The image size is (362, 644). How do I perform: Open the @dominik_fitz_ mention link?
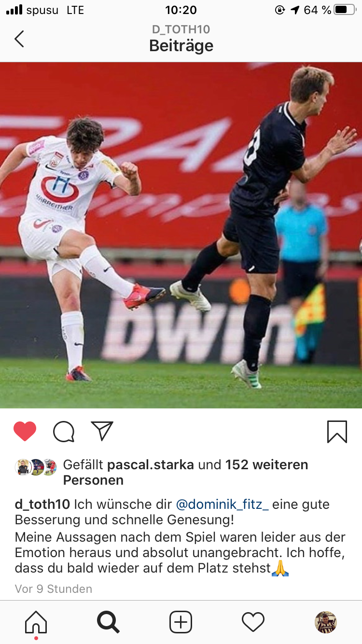click(x=223, y=504)
